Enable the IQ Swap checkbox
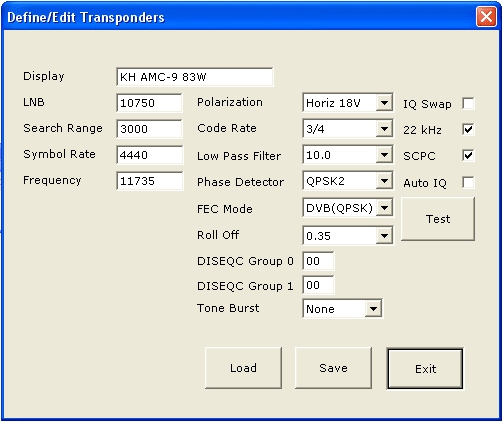The width and height of the screenshot is (503, 422). 468,103
